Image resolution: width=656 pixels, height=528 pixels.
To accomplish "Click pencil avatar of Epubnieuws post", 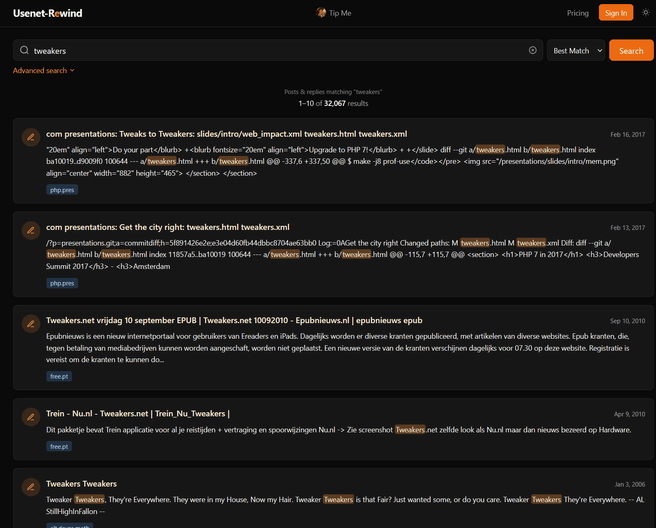I will click(31, 324).
